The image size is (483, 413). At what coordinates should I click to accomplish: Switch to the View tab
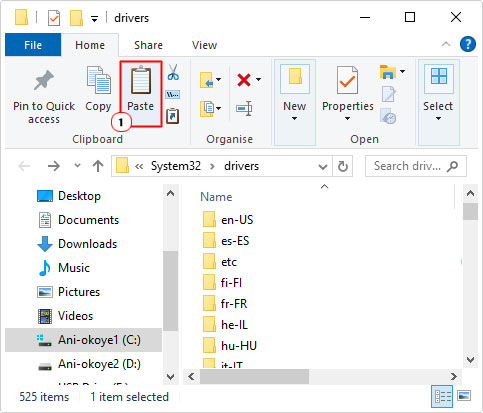(x=204, y=45)
